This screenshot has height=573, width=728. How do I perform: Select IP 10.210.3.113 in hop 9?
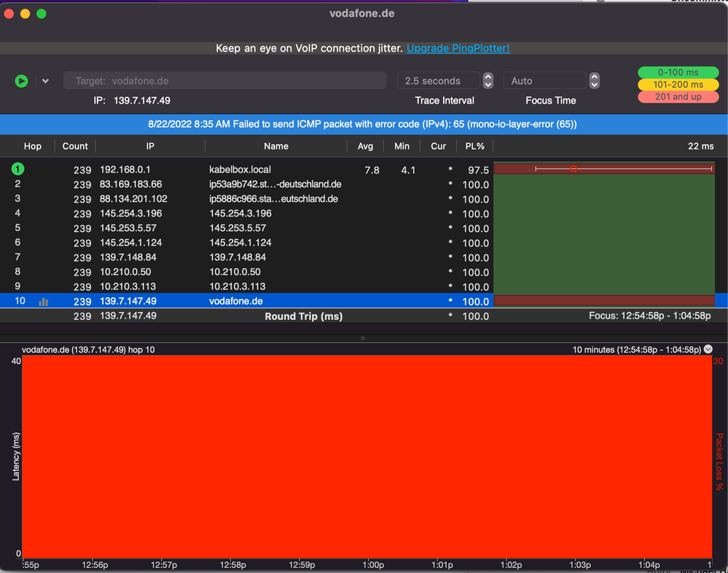128,286
